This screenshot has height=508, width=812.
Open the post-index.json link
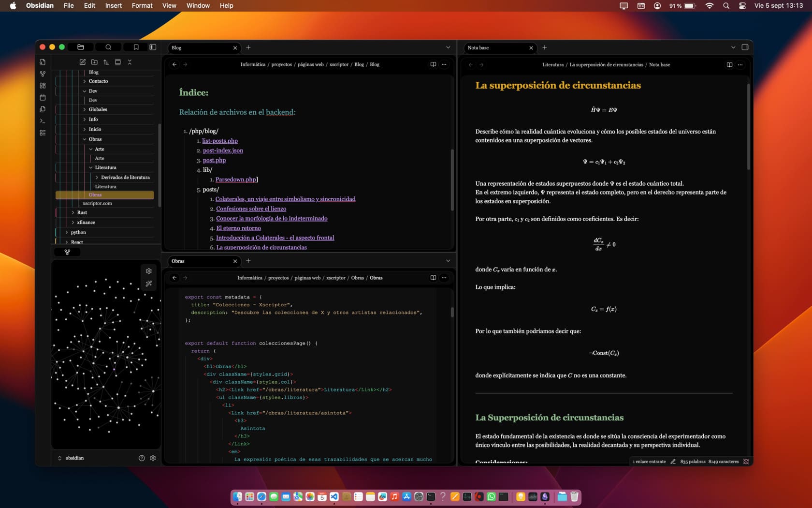(223, 150)
